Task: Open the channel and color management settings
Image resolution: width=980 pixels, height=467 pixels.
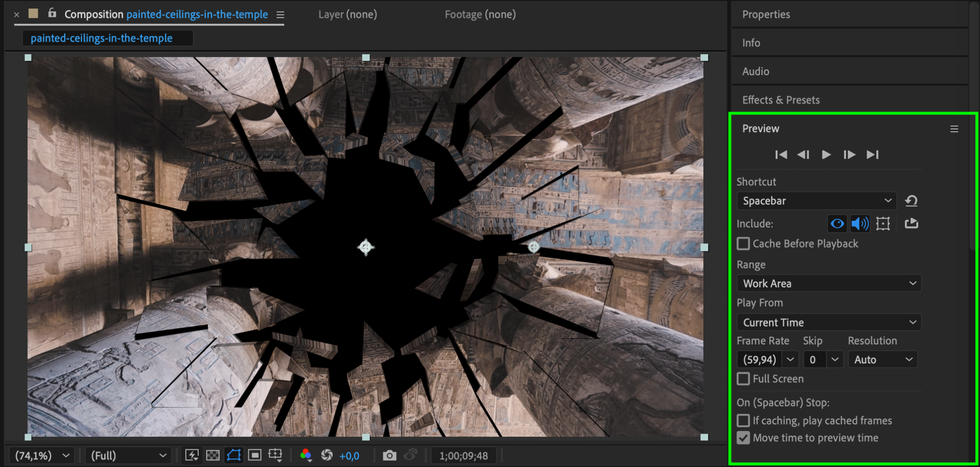Action: 306,456
